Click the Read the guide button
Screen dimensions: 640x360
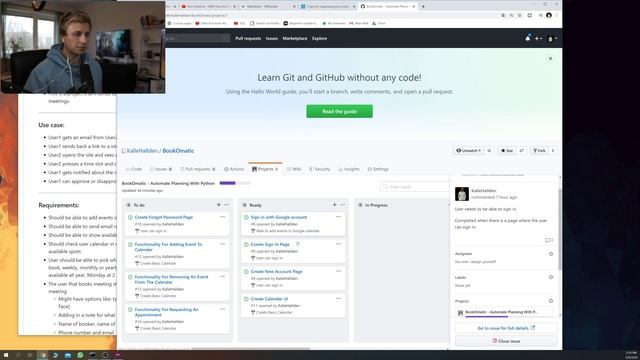(339, 111)
